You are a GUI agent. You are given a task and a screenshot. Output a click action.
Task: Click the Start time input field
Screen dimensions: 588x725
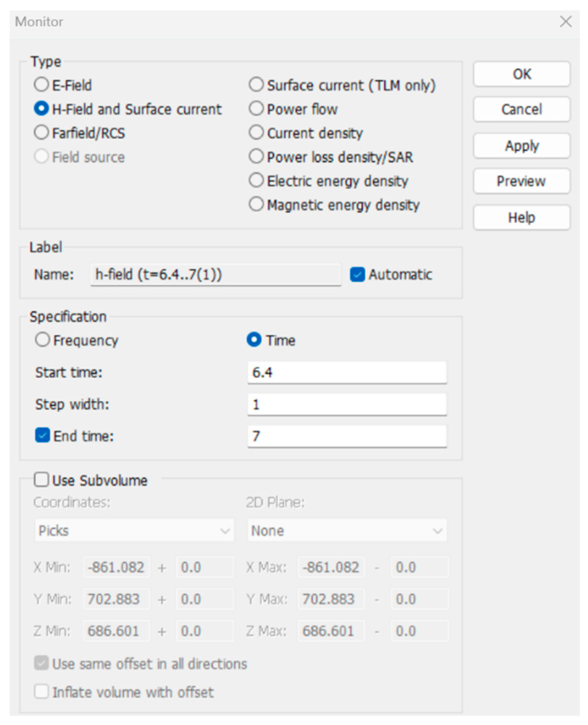(347, 373)
